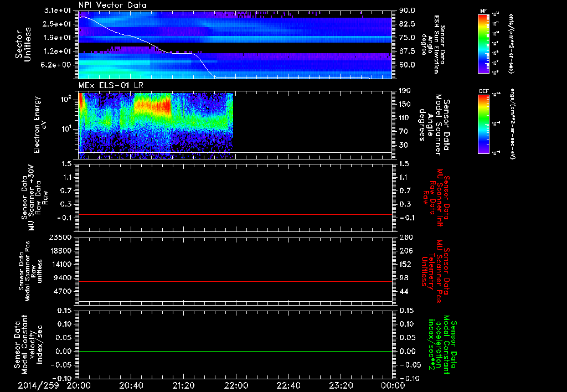The height and width of the screenshot is (392, 567).
Task: Select the red 'MU Scanner Pos Telemetry Unitless' axis title
Action: (x=435, y=272)
